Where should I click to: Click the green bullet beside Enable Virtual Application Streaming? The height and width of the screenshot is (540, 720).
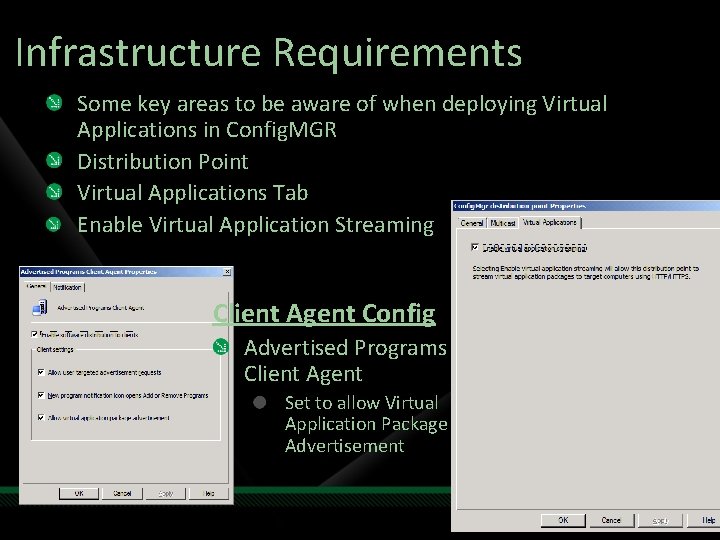54,224
